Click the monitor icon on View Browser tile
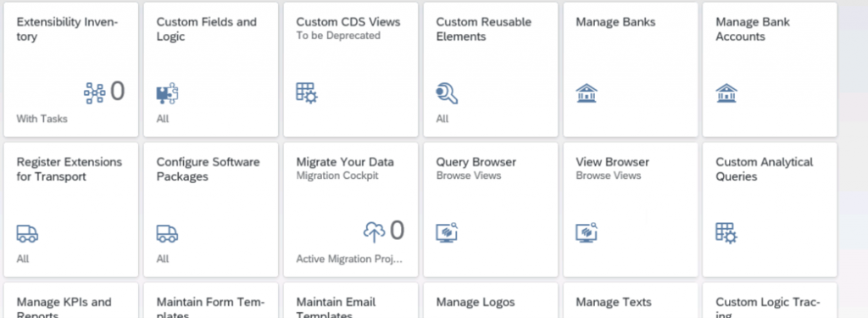 (x=587, y=232)
